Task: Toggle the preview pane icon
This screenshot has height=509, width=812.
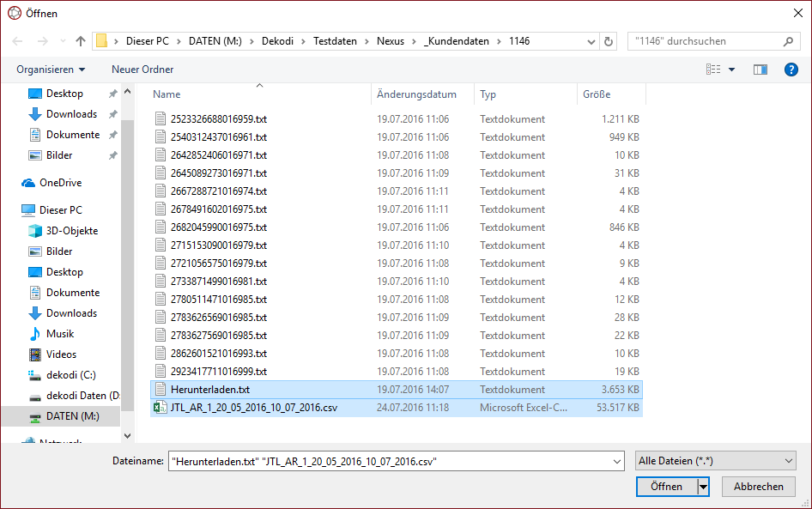Action: point(760,70)
